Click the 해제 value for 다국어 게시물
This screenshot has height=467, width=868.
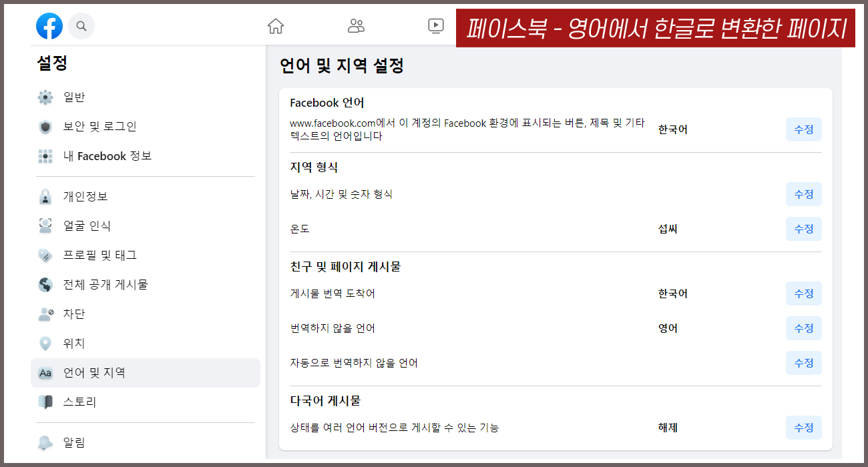pos(668,428)
